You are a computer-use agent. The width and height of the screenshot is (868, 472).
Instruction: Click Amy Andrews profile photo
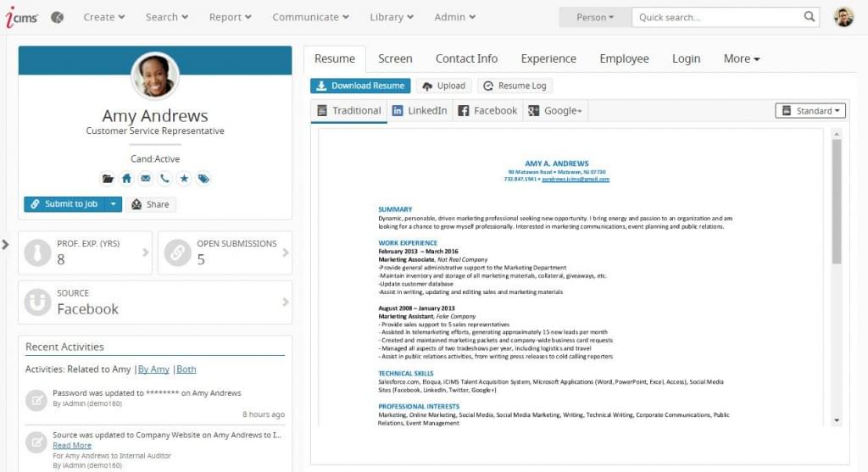pyautogui.click(x=155, y=75)
